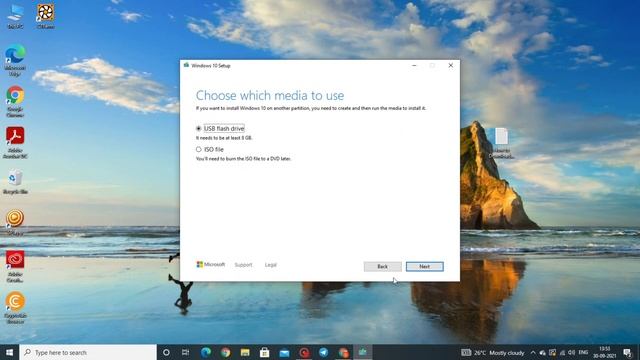
Task: Minimize the Windows 10 Setup window
Action: [x=414, y=65]
